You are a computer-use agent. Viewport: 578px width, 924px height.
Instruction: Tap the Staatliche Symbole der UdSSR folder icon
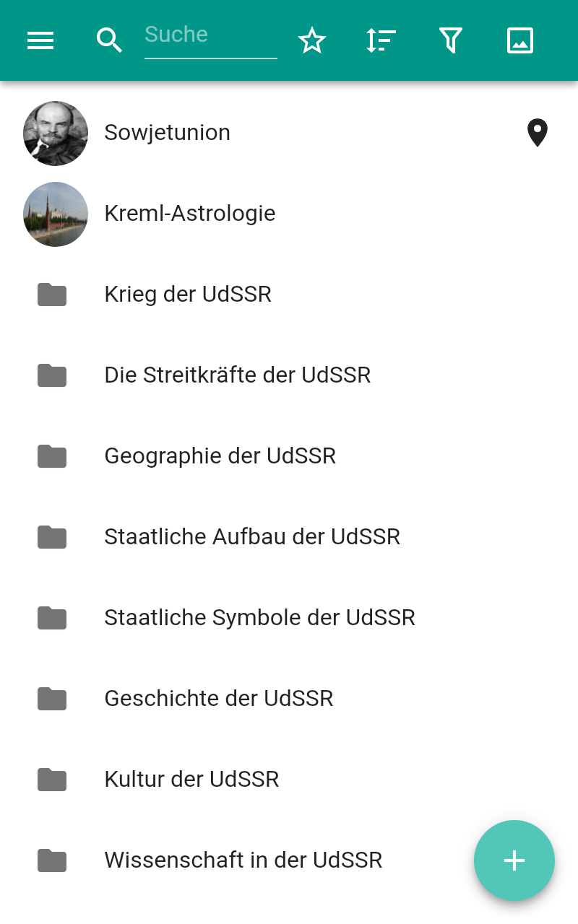(52, 618)
